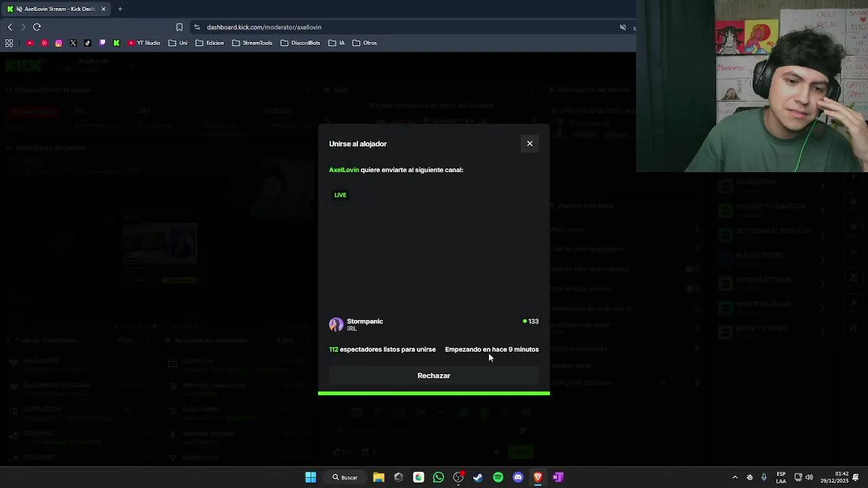868x488 pixels.
Task: Close the AxelLovin Stream tab
Action: [103, 9]
